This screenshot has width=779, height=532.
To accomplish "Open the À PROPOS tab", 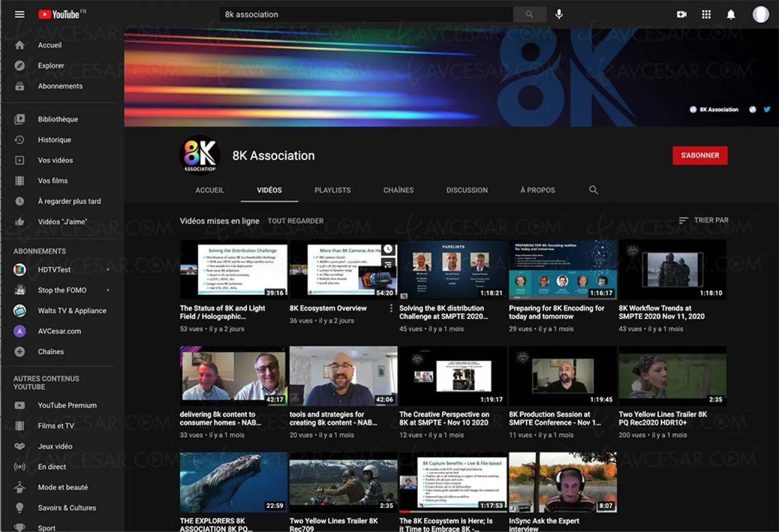I will 538,190.
